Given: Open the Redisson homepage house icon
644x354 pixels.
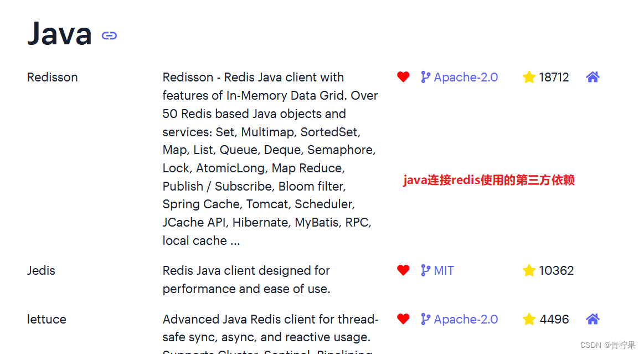Looking at the screenshot, I should point(593,77).
